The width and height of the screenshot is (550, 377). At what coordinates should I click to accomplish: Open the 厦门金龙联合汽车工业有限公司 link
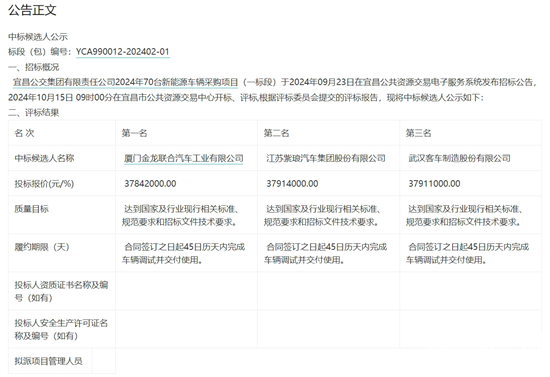(183, 158)
